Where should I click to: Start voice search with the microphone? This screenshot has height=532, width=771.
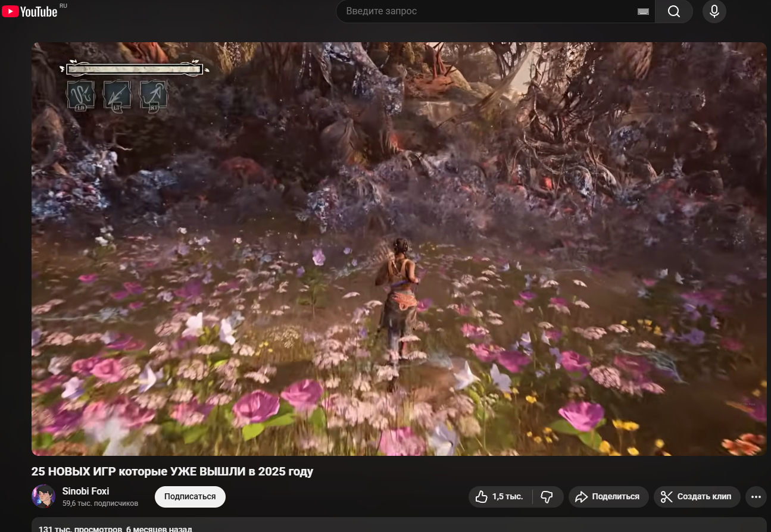click(x=714, y=11)
